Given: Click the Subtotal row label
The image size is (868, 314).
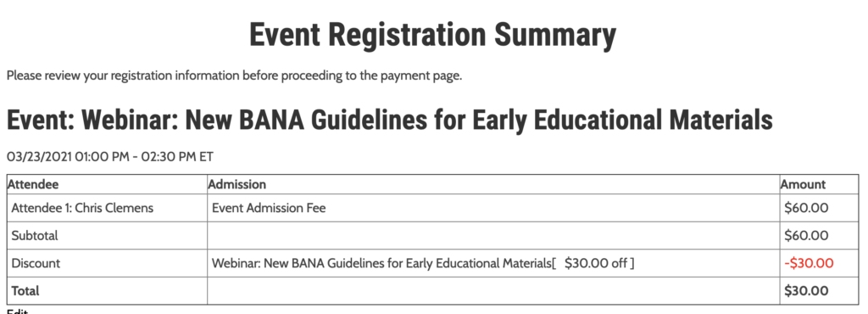Looking at the screenshot, I should (x=34, y=235).
